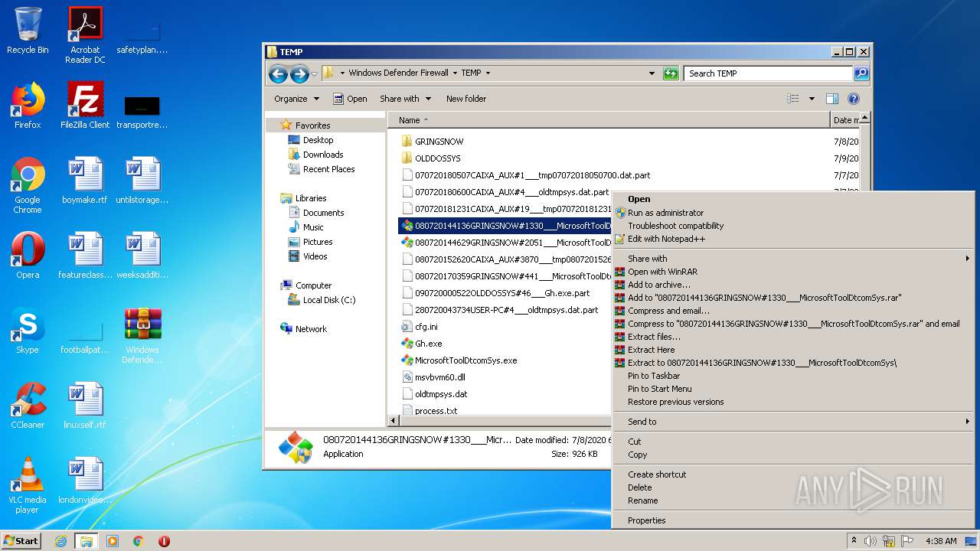Click Windows Media Player taskbar icon
This screenshot has width=980, height=551.
tap(113, 541)
